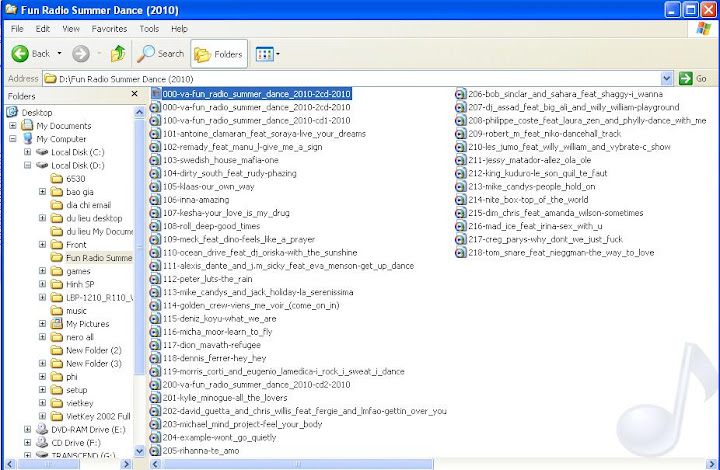Open the Help menu
Viewport: 720px width, 470px height.
[x=179, y=28]
